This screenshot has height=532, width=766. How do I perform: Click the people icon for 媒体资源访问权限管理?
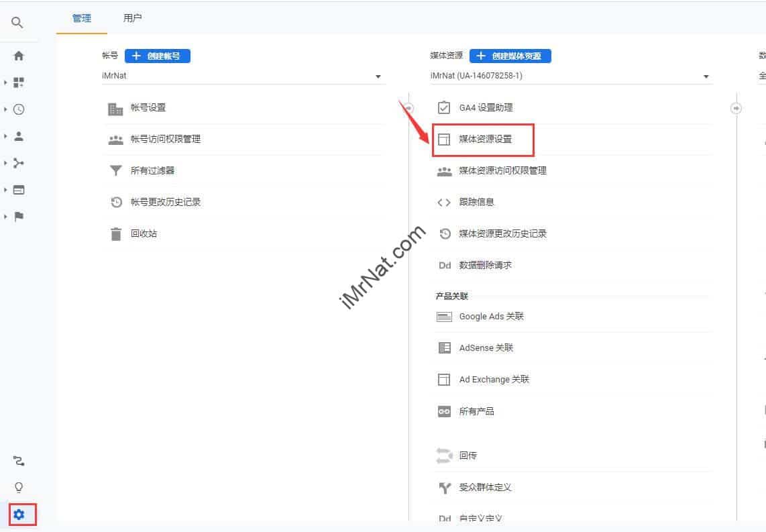tap(444, 171)
